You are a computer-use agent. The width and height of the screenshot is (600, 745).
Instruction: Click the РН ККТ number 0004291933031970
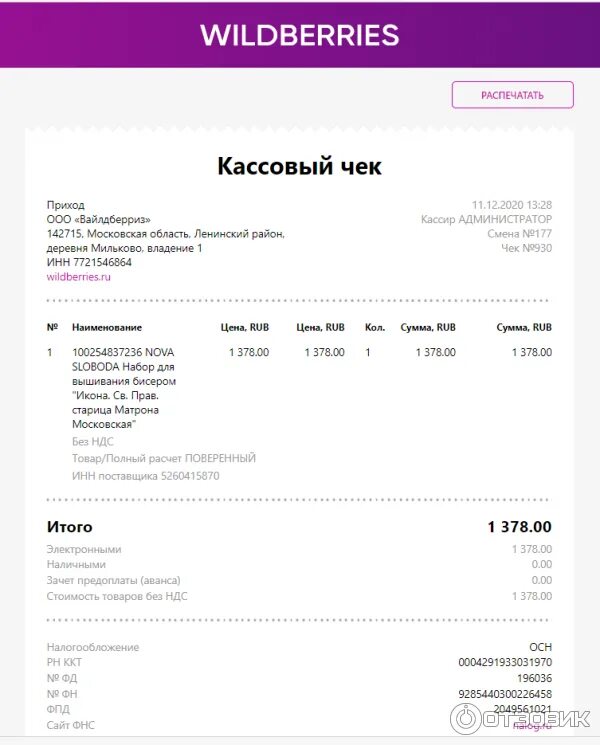(x=505, y=662)
